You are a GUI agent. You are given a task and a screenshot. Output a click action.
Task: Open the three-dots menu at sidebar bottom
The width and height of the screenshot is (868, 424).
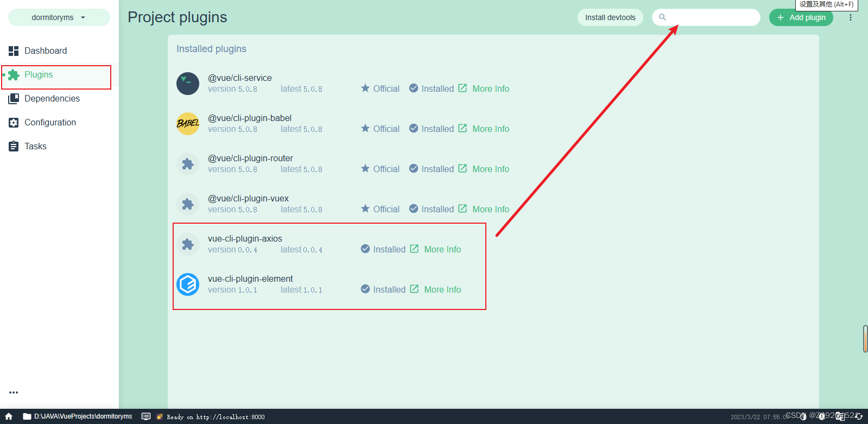pyautogui.click(x=14, y=392)
